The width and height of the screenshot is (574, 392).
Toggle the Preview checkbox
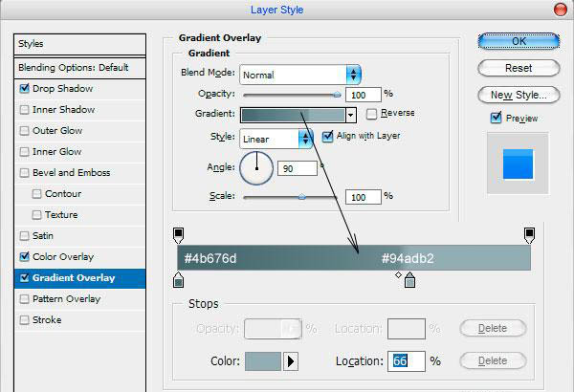[496, 118]
